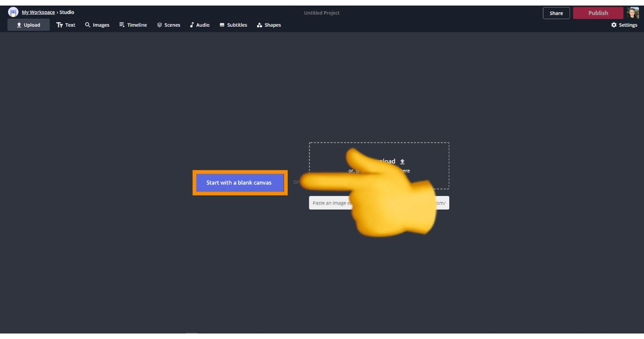Open the Subtitles tool
Image resolution: width=644 pixels, height=339 pixels.
click(x=233, y=25)
